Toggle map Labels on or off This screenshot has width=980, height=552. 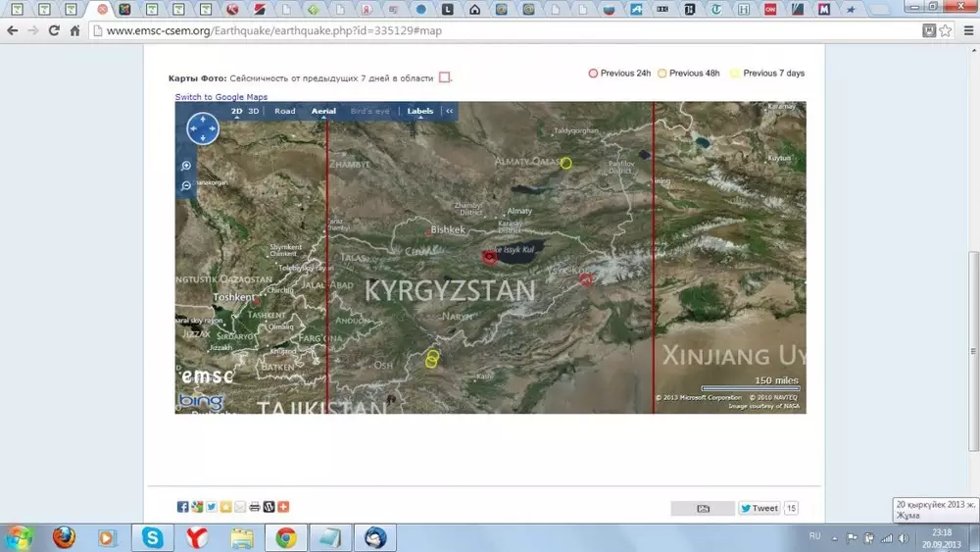[419, 112]
